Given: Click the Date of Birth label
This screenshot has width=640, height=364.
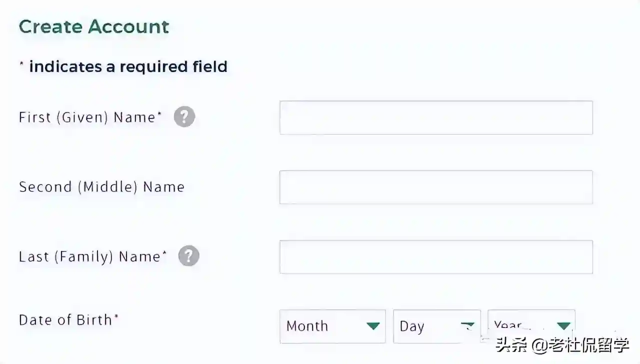Looking at the screenshot, I should pos(65,319).
